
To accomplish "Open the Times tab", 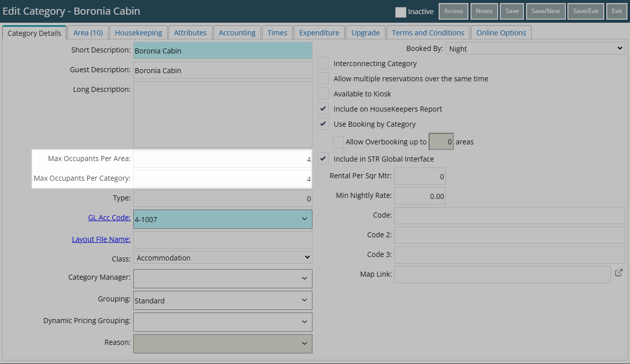I will [277, 32].
